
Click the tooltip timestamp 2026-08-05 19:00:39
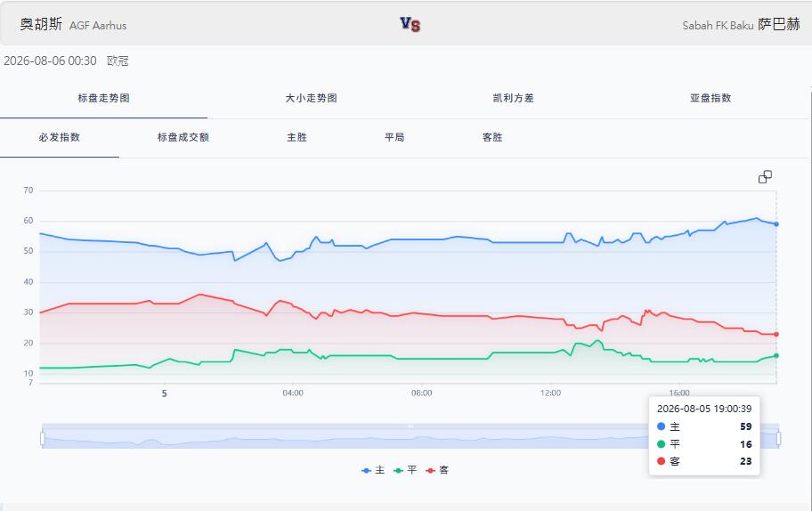pos(704,409)
